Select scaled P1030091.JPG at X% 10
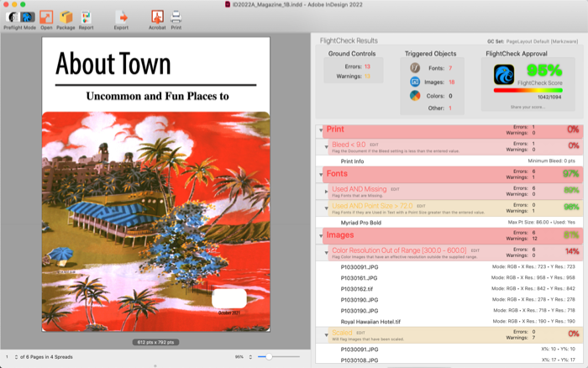The width and height of the screenshot is (588, 368). tap(449, 350)
